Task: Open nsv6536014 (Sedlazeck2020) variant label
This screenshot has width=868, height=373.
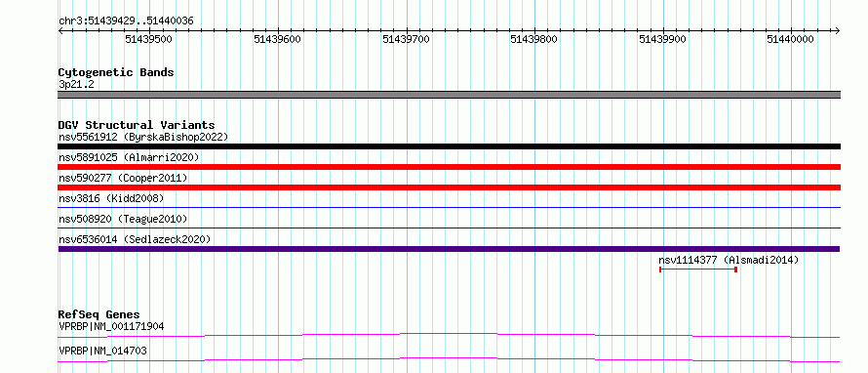Action: [135, 239]
